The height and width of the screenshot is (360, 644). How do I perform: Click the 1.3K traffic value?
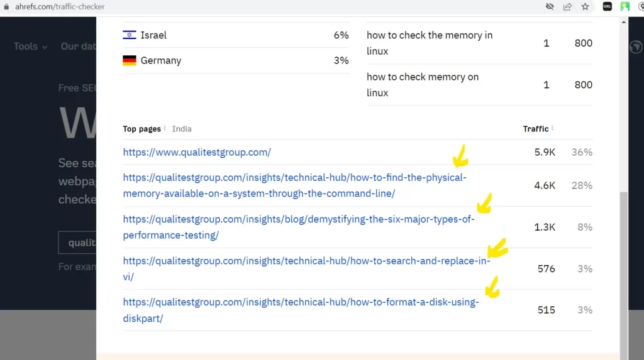pos(545,227)
